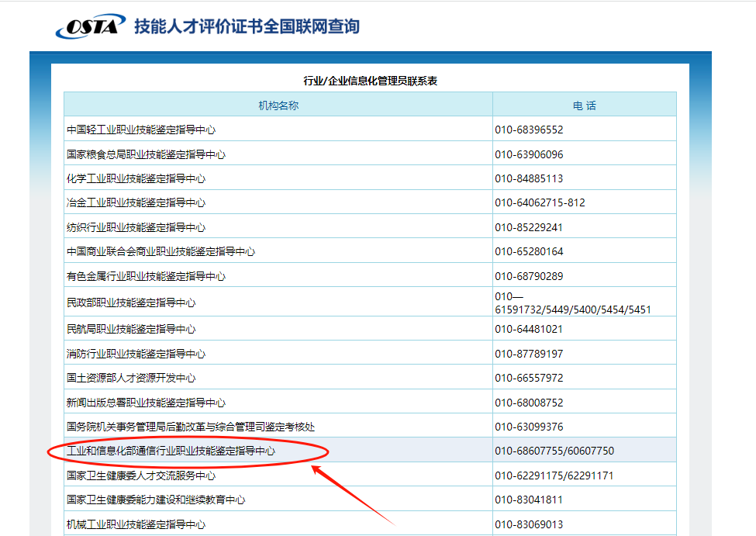
Task: Click phone number 010-64481021
Action: click(529, 329)
